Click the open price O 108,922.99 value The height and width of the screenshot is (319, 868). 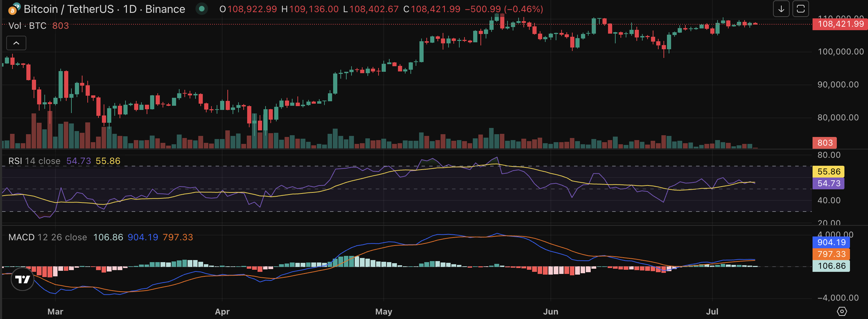248,9
